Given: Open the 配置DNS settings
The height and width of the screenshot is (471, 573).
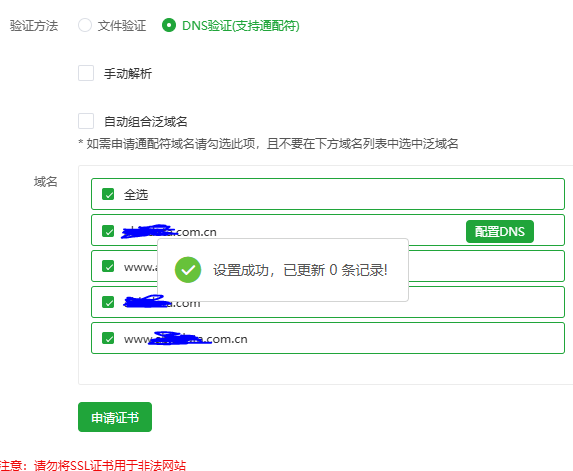Looking at the screenshot, I should pos(500,232).
